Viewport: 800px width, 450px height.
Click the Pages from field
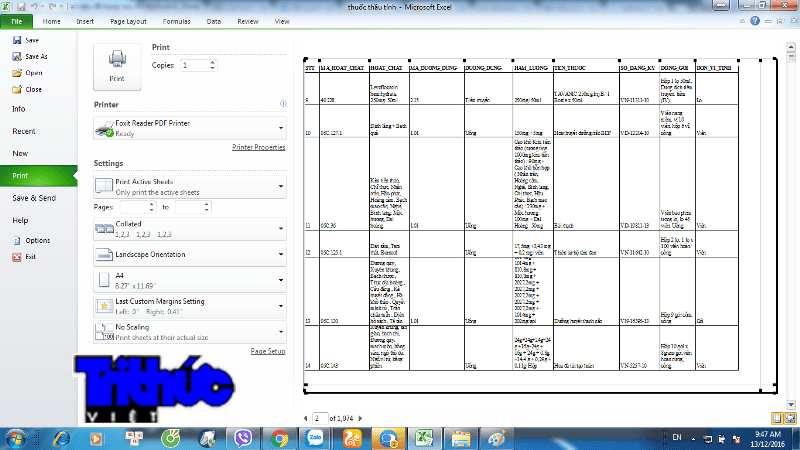click(134, 207)
